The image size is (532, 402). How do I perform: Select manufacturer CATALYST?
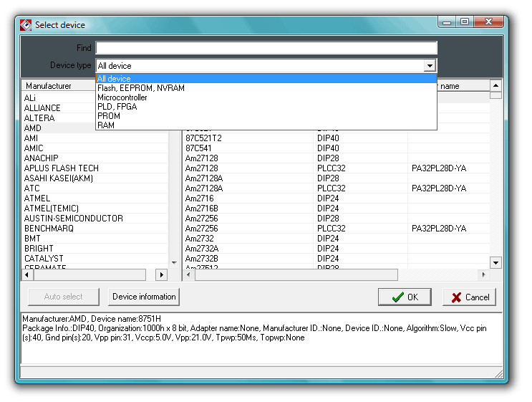click(95, 259)
